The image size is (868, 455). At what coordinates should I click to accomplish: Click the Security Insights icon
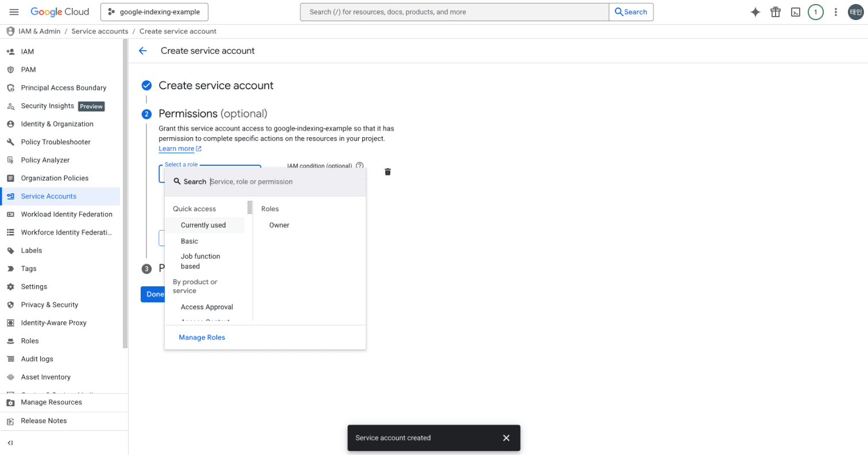point(10,106)
